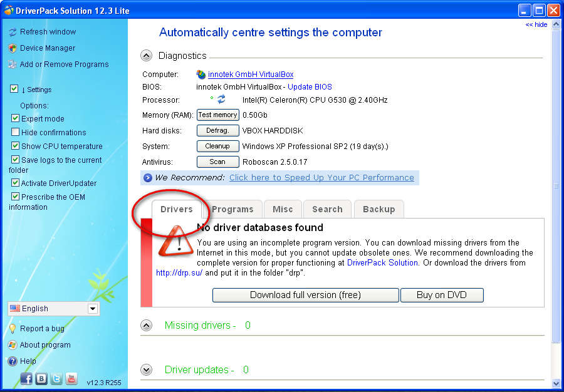This screenshot has width=564, height=392.
Task: Click the v12.3 R255 version text
Action: pyautogui.click(x=104, y=383)
